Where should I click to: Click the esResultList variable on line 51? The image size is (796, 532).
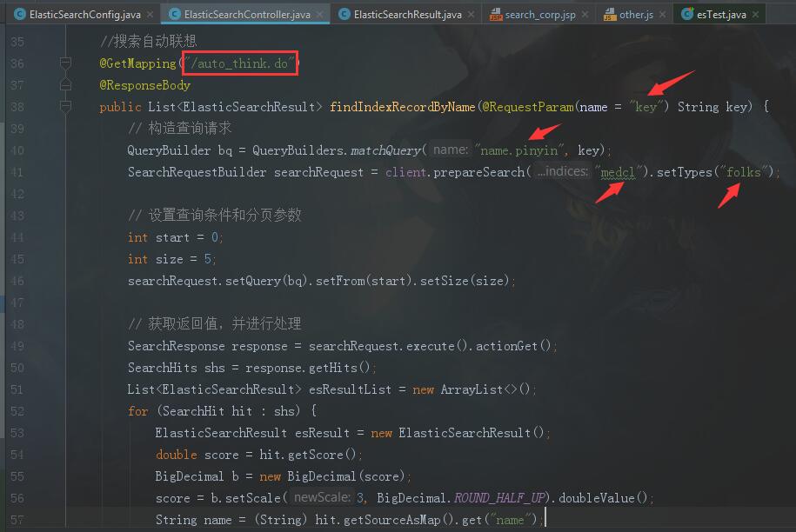[350, 390]
